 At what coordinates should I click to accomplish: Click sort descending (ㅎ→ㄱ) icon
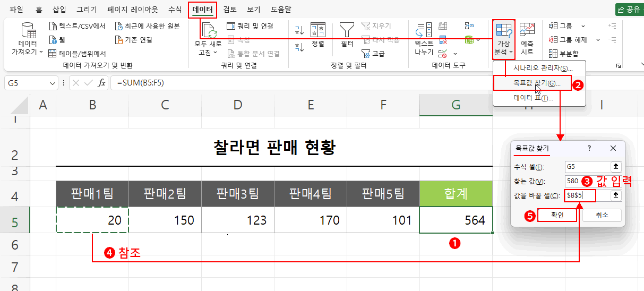pyautogui.click(x=299, y=47)
